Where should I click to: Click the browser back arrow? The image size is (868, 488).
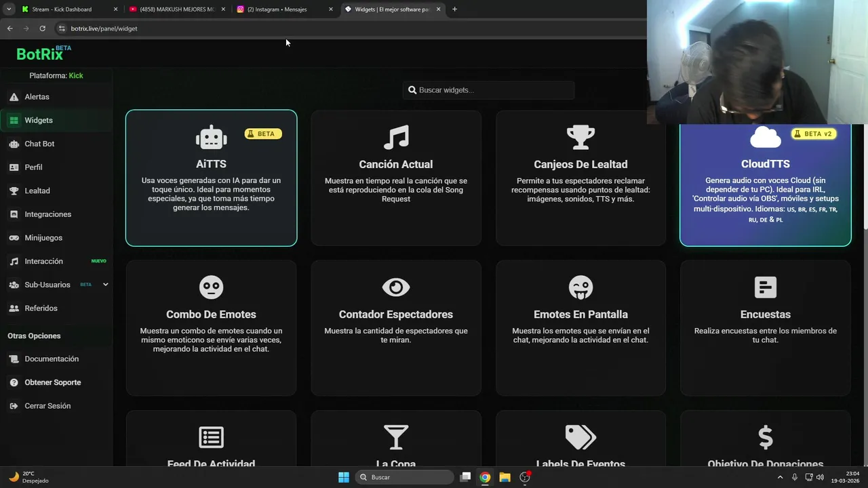pyautogui.click(x=9, y=28)
